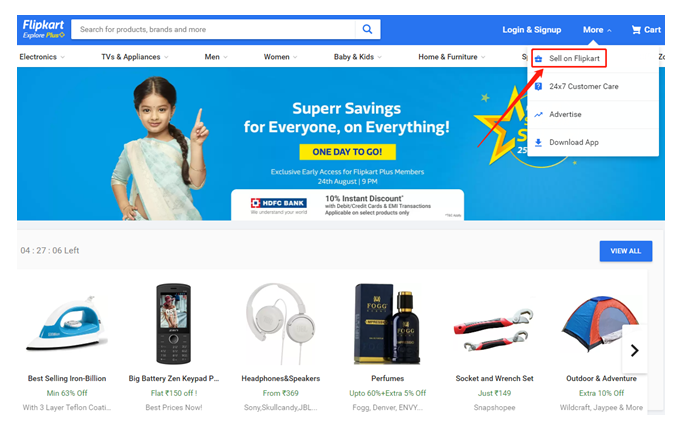
Task: Click the Advertise trend icon
Action: click(x=538, y=115)
